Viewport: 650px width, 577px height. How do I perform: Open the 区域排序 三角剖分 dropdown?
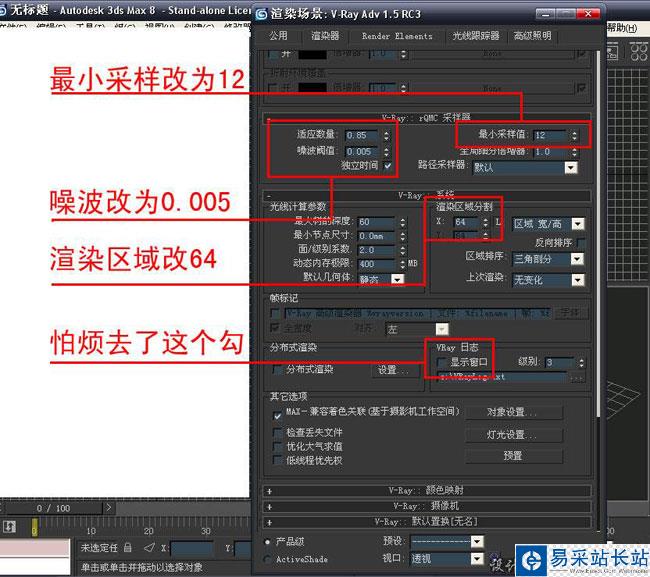[x=548, y=259]
